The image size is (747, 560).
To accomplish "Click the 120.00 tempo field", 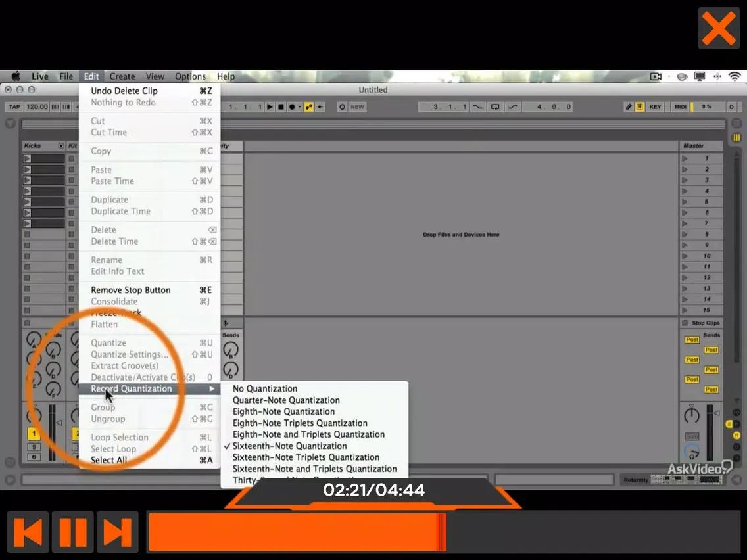I will click(x=37, y=106).
